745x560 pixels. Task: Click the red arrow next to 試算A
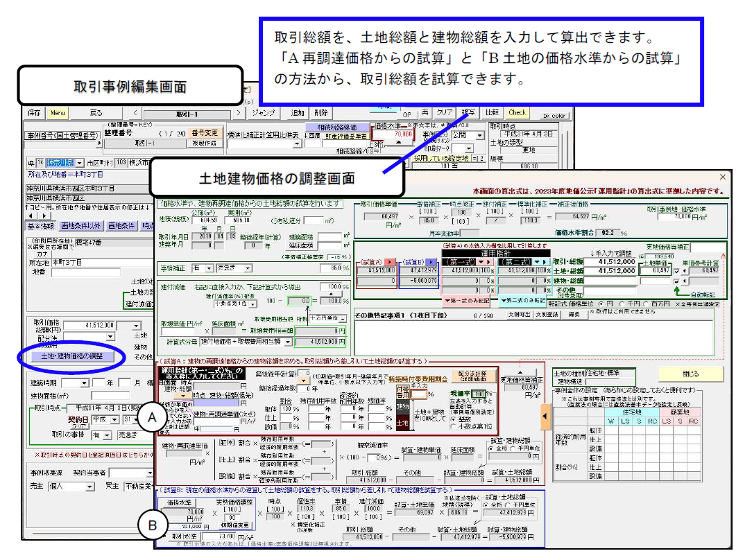[x=390, y=262]
